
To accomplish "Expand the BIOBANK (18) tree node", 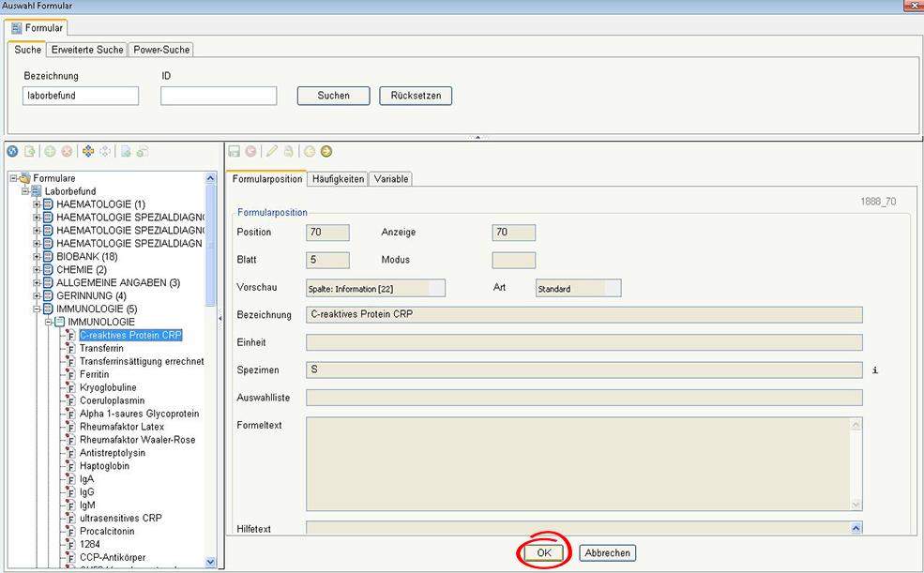I will (x=38, y=256).
